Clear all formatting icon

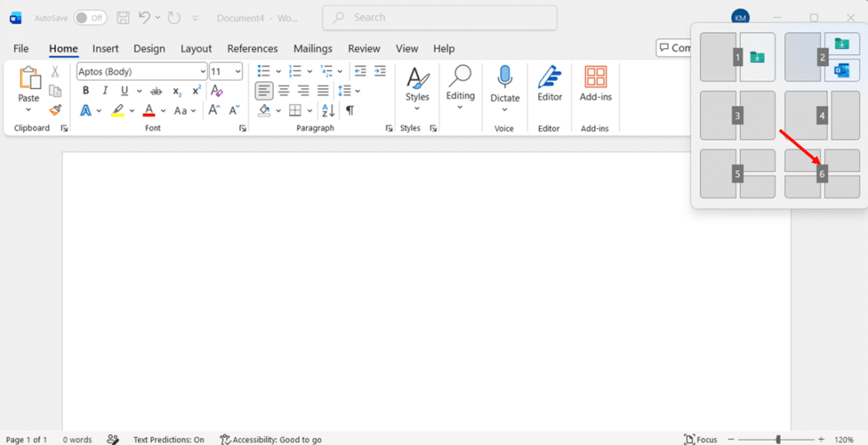pyautogui.click(x=216, y=91)
